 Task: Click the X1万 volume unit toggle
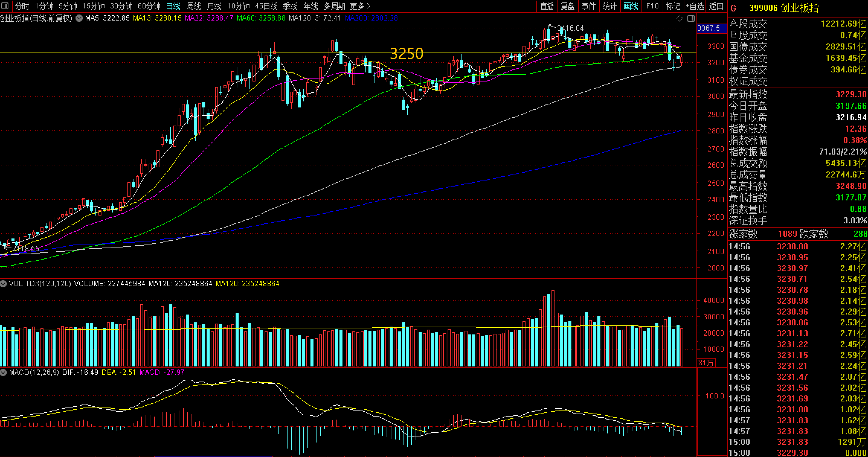pyautogui.click(x=706, y=363)
